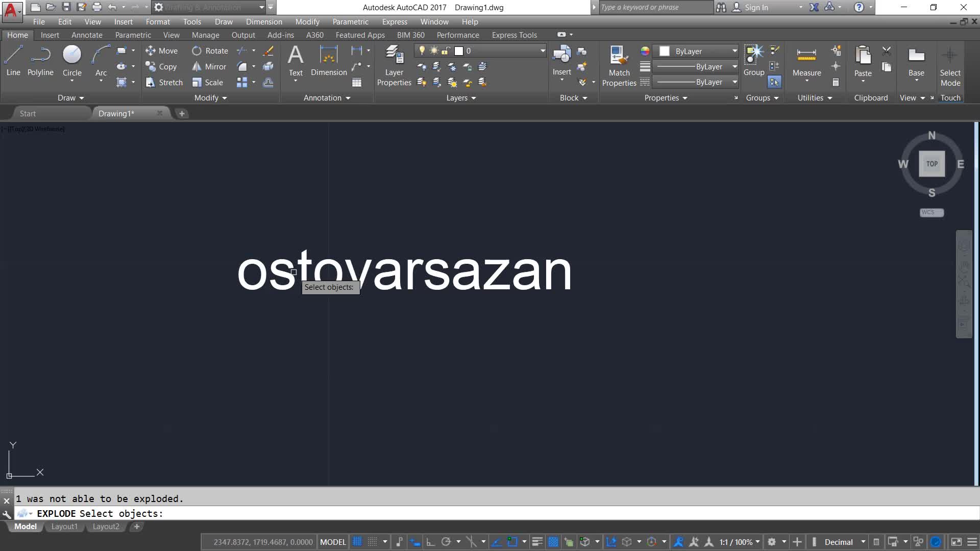Click the keyword search input field

(655, 7)
